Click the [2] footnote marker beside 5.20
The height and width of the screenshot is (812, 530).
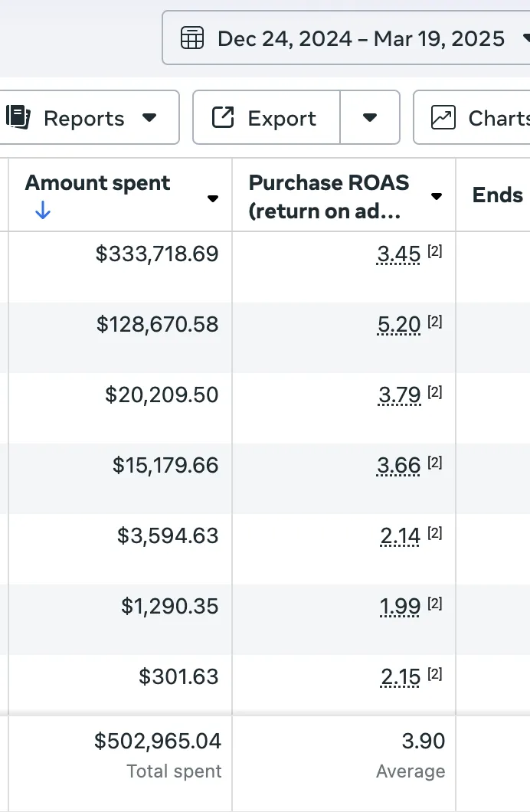(435, 322)
